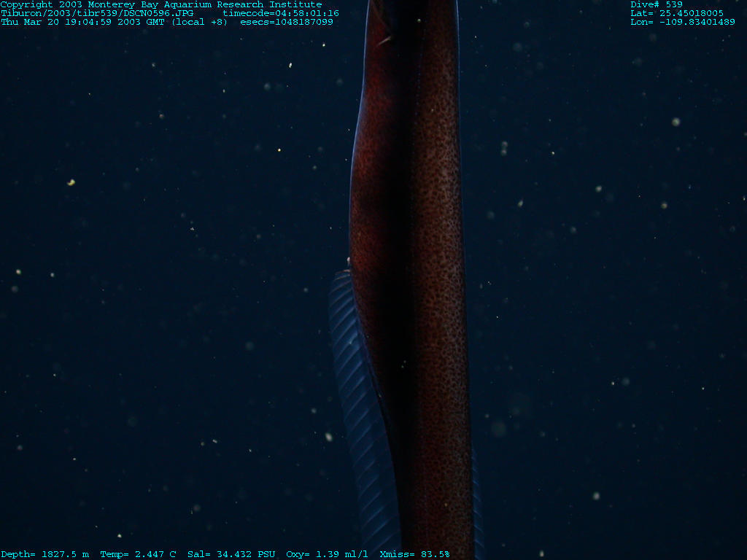Select the Sal= 34.432 PSU readout
Image resolution: width=747 pixels, height=560 pixels.
point(231,554)
